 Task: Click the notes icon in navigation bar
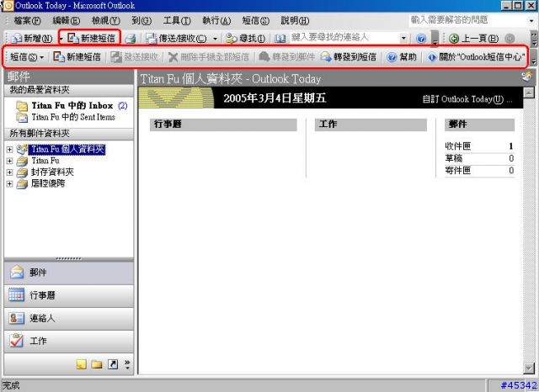tap(82, 364)
